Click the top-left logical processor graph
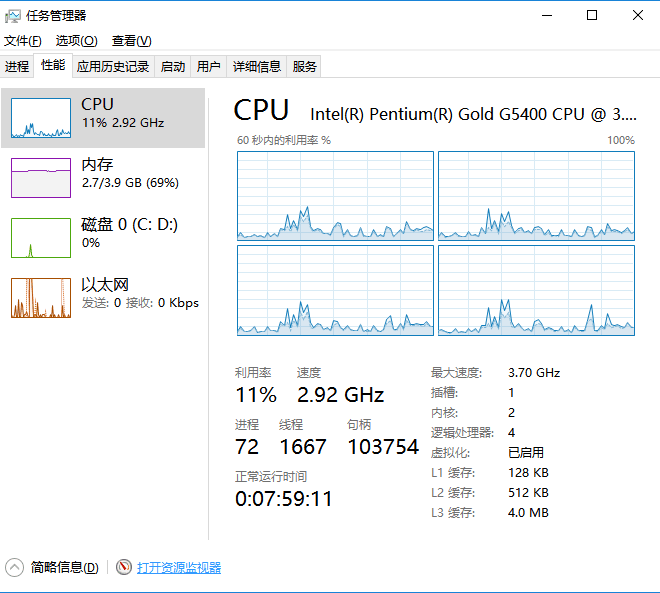This screenshot has width=660, height=593. [x=335, y=196]
